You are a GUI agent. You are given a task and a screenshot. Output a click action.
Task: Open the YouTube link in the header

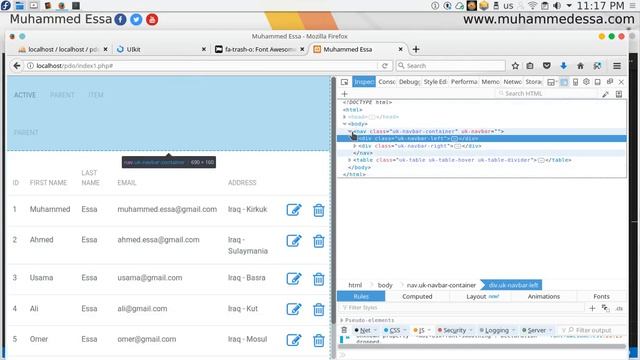tap(152, 19)
